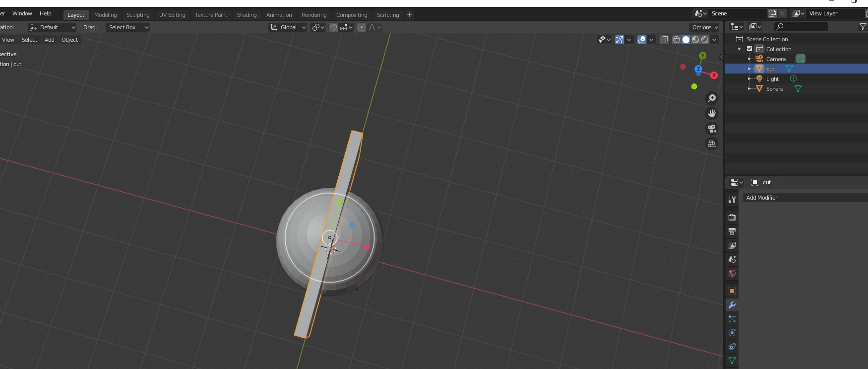Click the new scene copy icon
868x369 pixels.
point(772,13)
